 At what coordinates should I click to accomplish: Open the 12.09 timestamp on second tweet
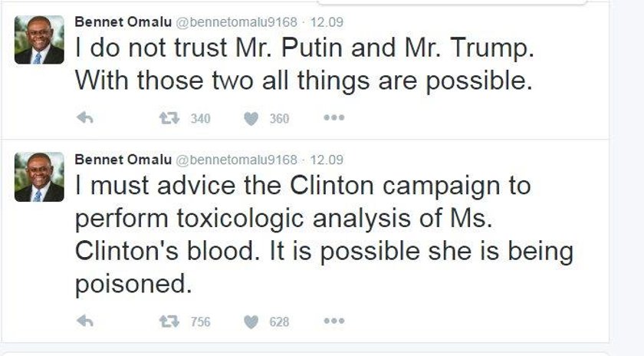click(x=327, y=160)
